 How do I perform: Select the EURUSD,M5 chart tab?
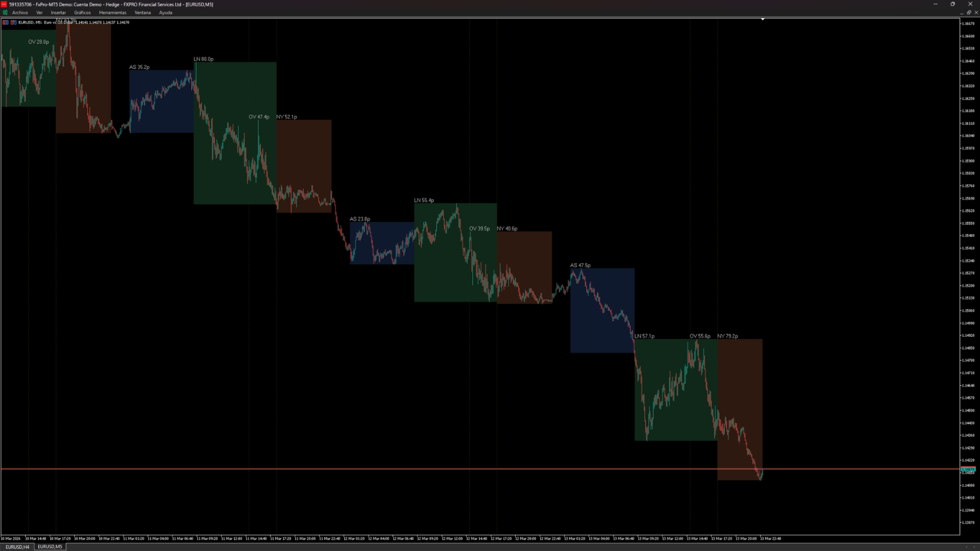pos(50,547)
